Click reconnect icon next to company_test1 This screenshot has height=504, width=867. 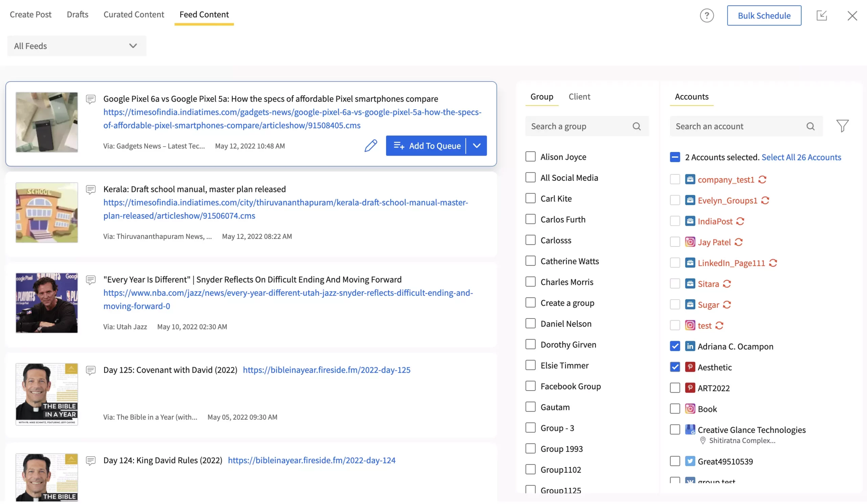pos(762,179)
